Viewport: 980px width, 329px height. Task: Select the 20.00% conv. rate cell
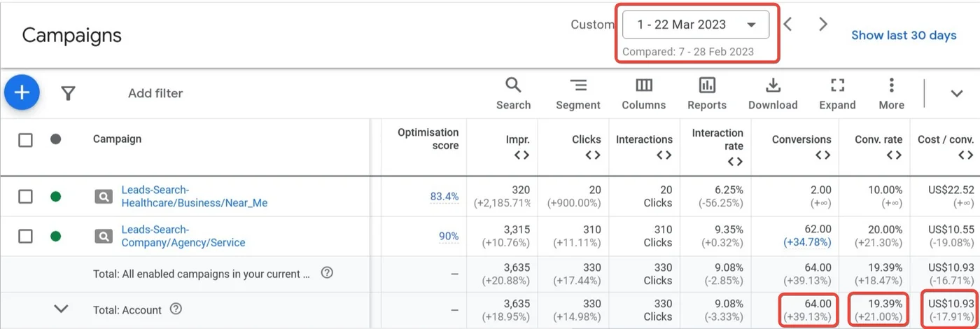(x=884, y=230)
